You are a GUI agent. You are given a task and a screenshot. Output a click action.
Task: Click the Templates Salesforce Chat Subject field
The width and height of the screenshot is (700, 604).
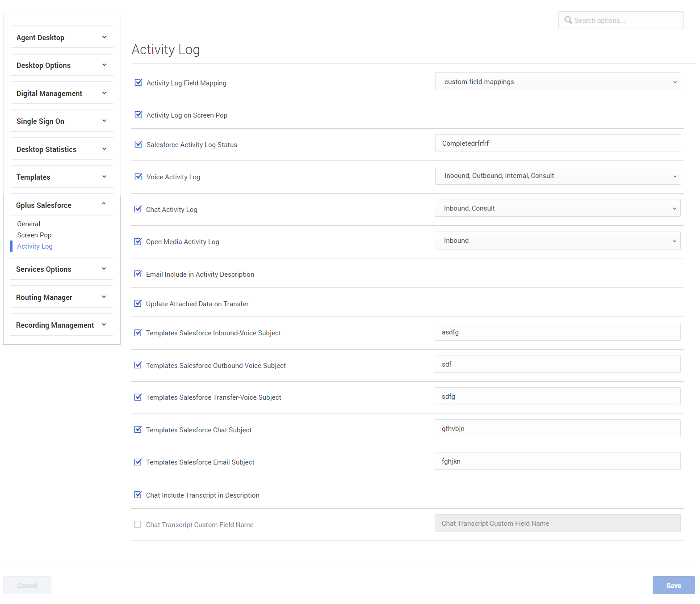coord(557,429)
